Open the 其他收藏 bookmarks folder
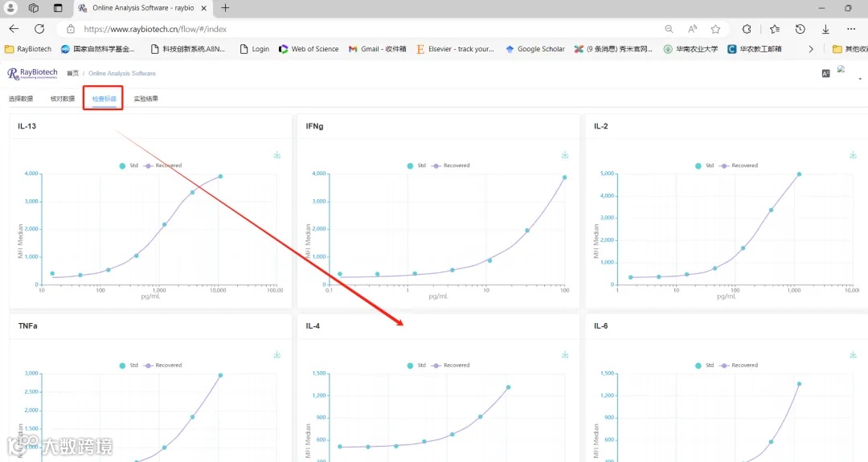Screen dimensions: 868x462 point(850,49)
